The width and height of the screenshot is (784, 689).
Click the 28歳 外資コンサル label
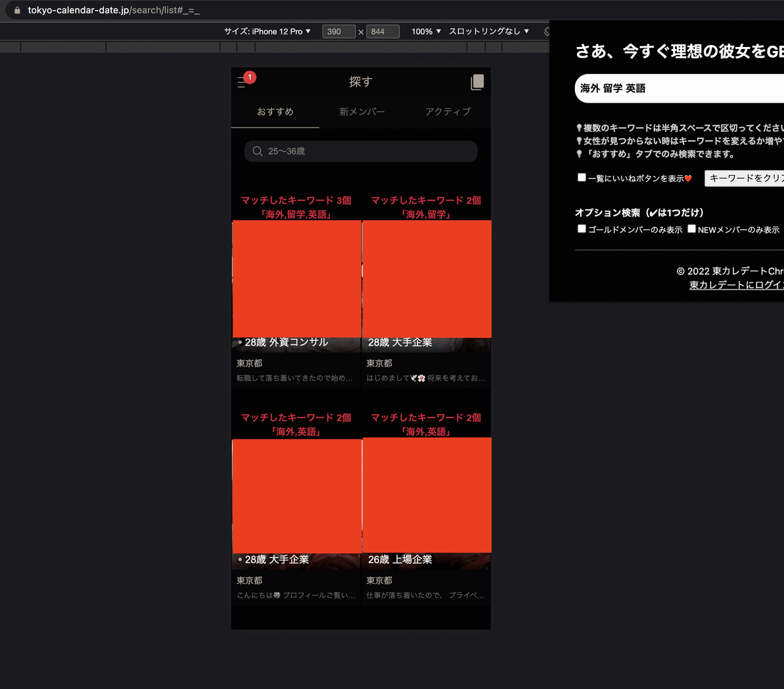[286, 343]
